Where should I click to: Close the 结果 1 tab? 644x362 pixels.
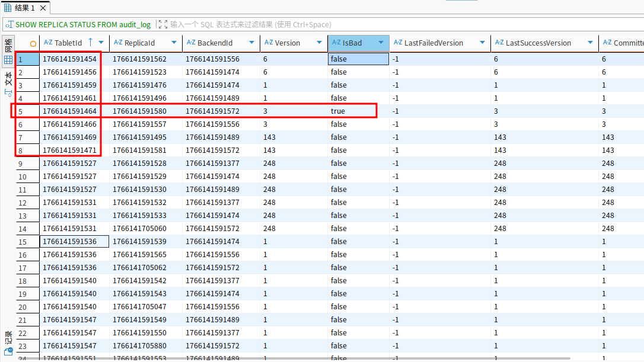[43, 7]
